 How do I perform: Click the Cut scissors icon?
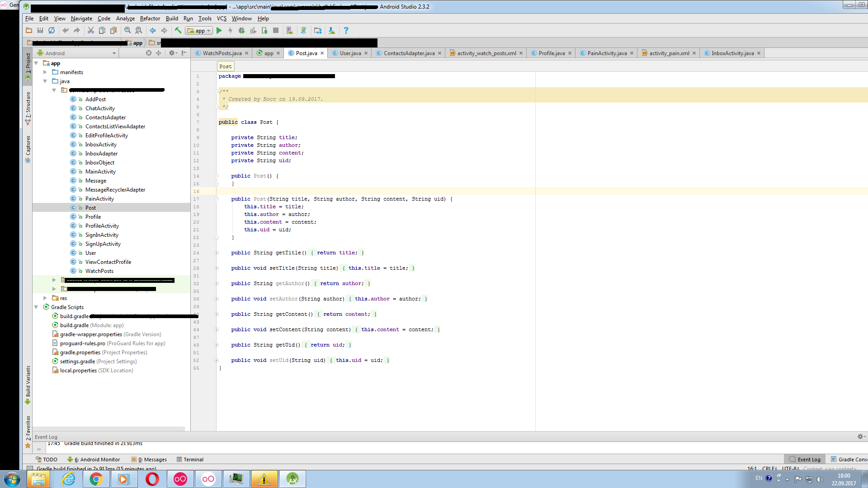[x=91, y=30]
